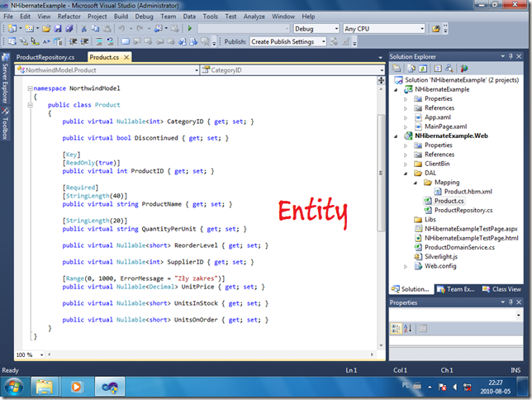Collapse the Product class code block

(x=30, y=105)
